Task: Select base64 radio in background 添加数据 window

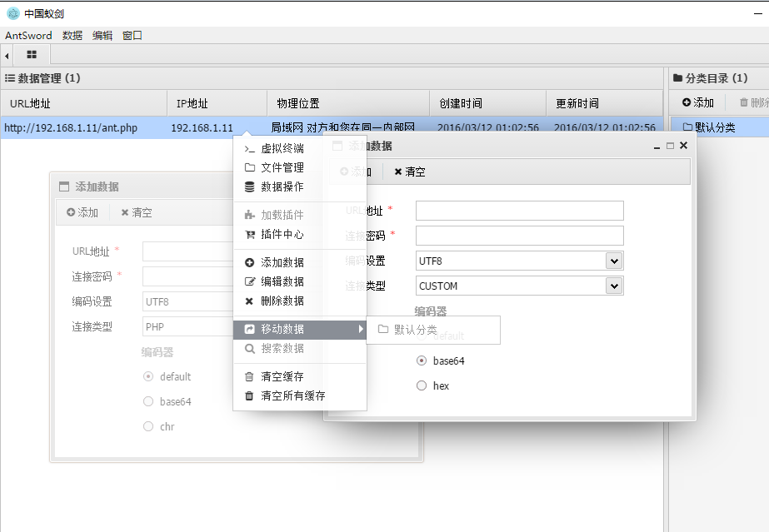Action: (148, 401)
